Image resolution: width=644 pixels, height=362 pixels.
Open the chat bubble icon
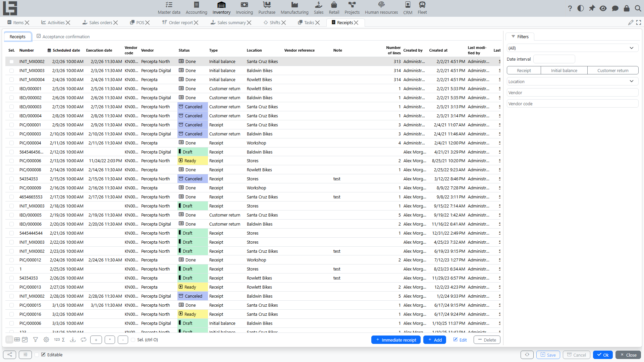point(615,8)
